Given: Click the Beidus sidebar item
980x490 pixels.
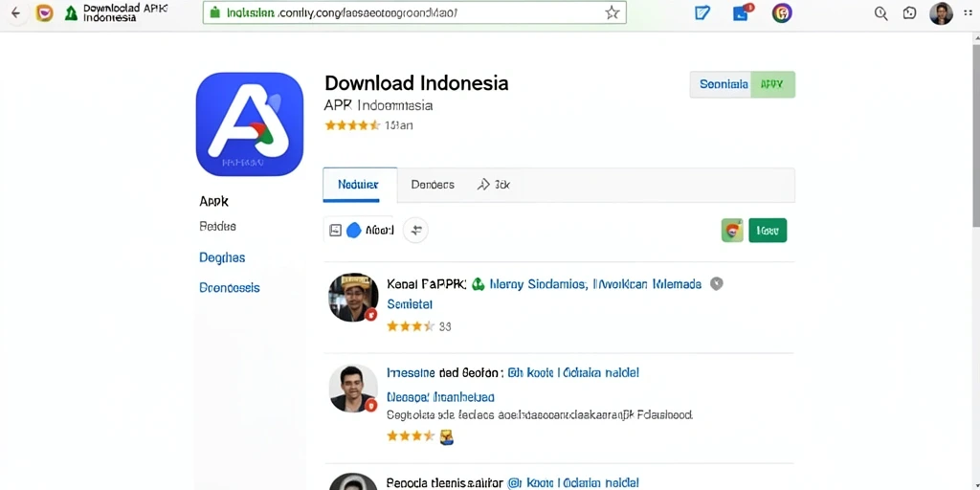Looking at the screenshot, I should point(217,226).
